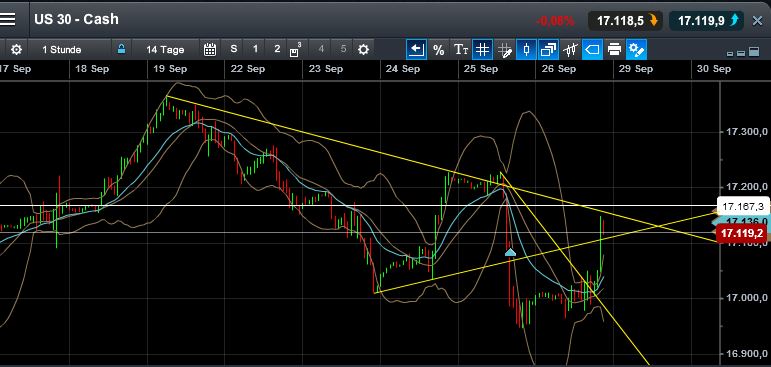The image size is (771, 367).
Task: Click the red 17.119,2 current price label
Action: tap(742, 233)
